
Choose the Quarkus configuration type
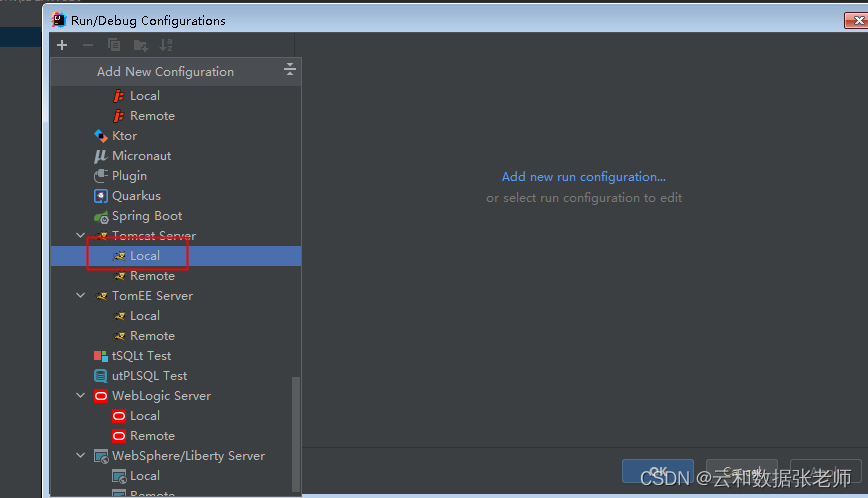[176, 196]
